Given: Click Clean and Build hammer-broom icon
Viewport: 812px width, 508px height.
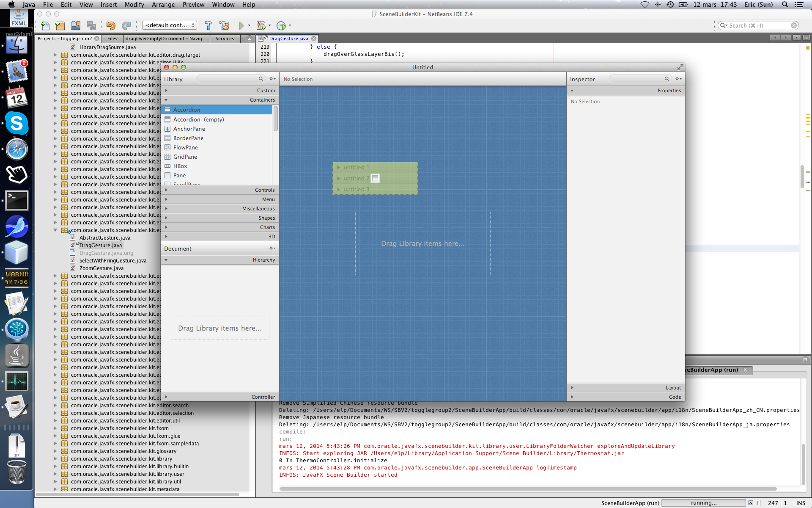Looking at the screenshot, I should (x=224, y=26).
